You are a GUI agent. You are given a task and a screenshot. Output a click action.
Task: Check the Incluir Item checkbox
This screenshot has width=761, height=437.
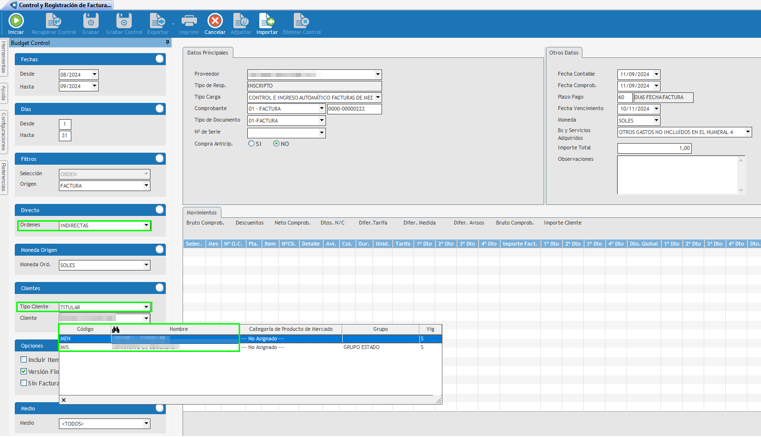pos(23,360)
